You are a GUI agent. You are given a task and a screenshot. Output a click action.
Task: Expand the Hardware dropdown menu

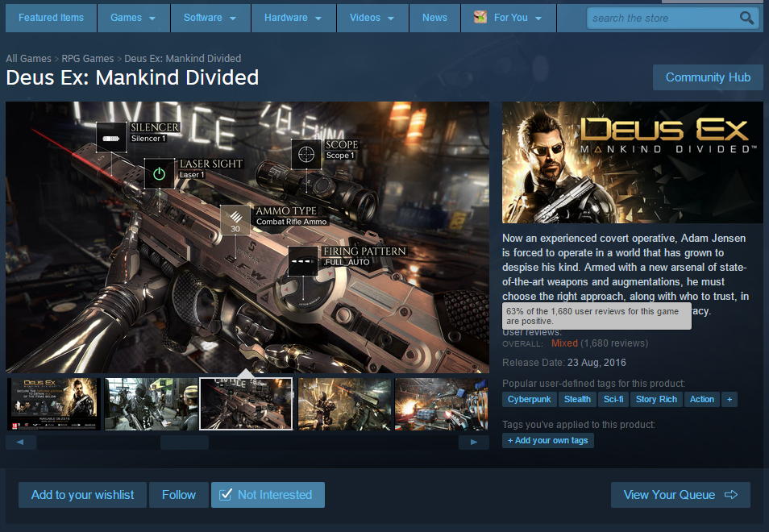tap(293, 18)
